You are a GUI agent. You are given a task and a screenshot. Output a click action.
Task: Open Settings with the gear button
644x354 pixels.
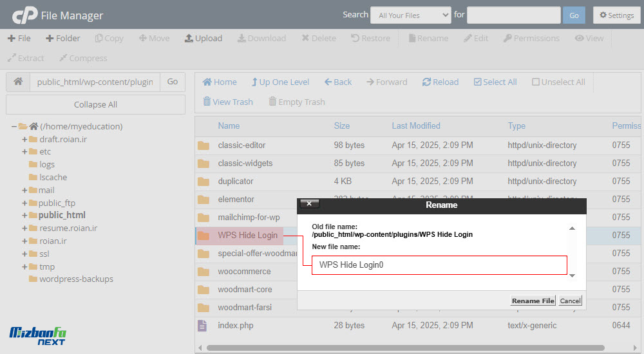(616, 15)
